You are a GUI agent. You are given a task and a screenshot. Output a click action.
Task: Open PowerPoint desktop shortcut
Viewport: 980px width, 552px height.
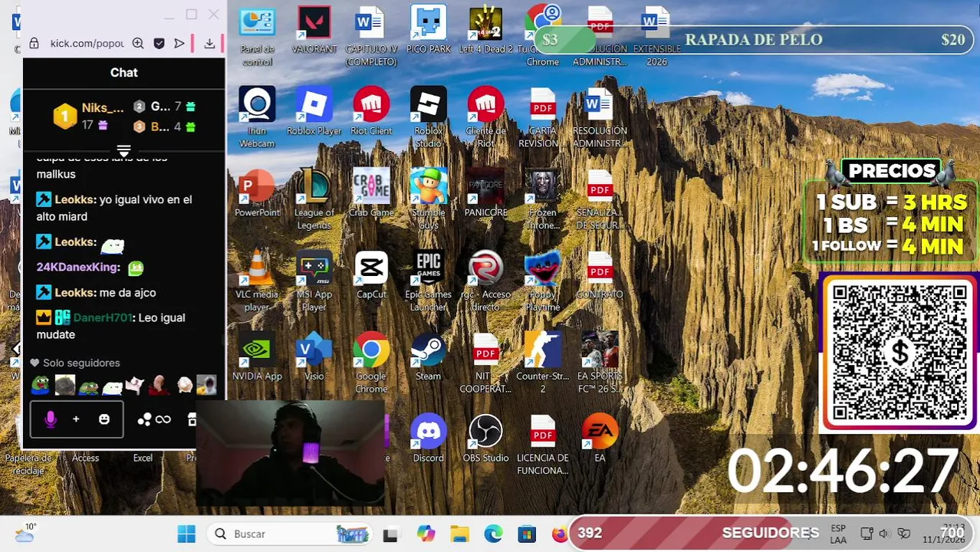[257, 194]
